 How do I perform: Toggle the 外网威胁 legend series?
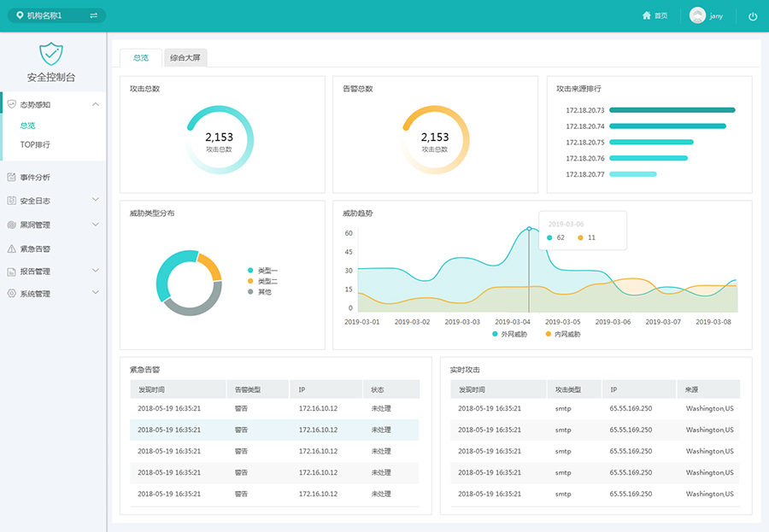coord(510,334)
